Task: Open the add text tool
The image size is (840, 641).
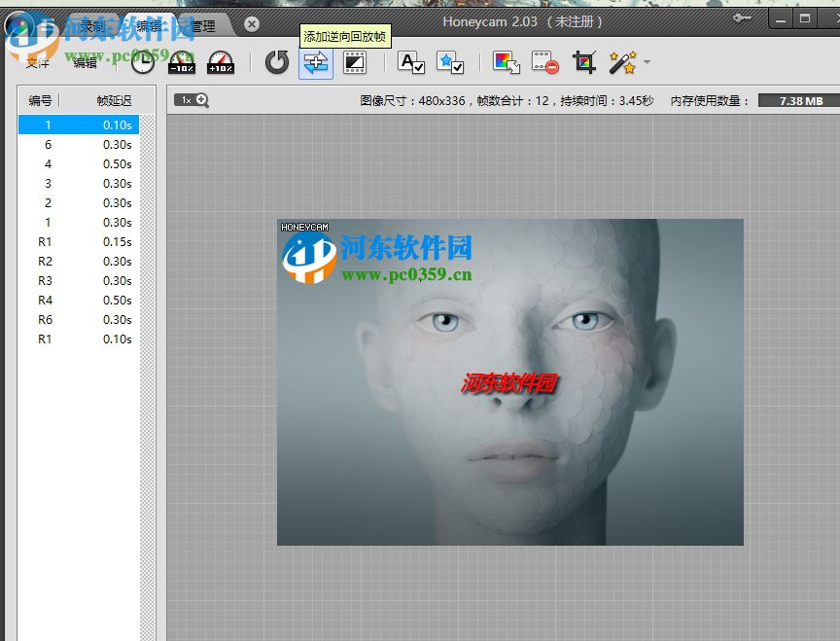Action: (411, 61)
